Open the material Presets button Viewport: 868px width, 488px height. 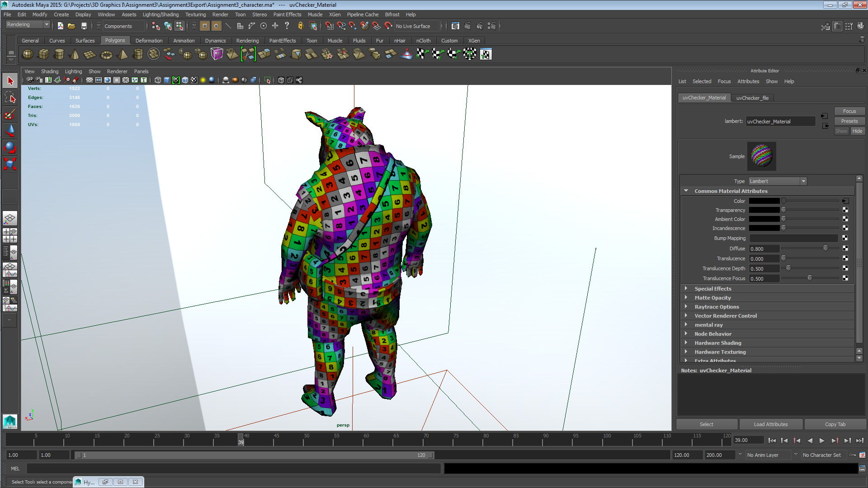849,121
